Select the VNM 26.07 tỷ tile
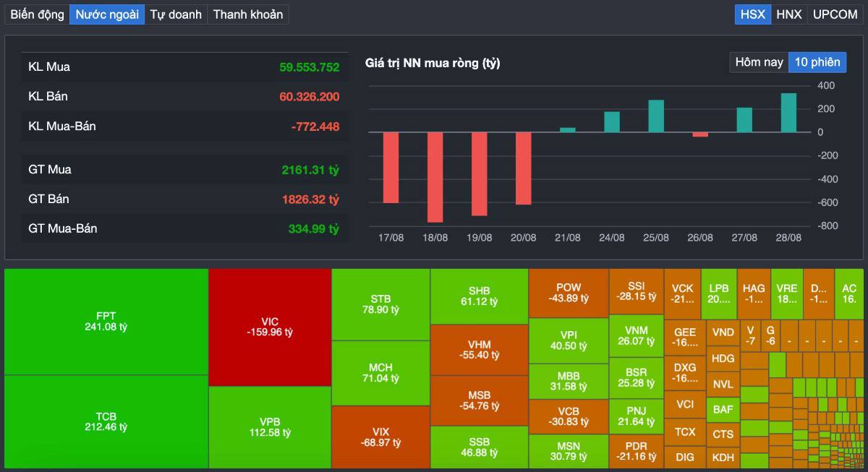This screenshot has width=868, height=472. [x=637, y=335]
